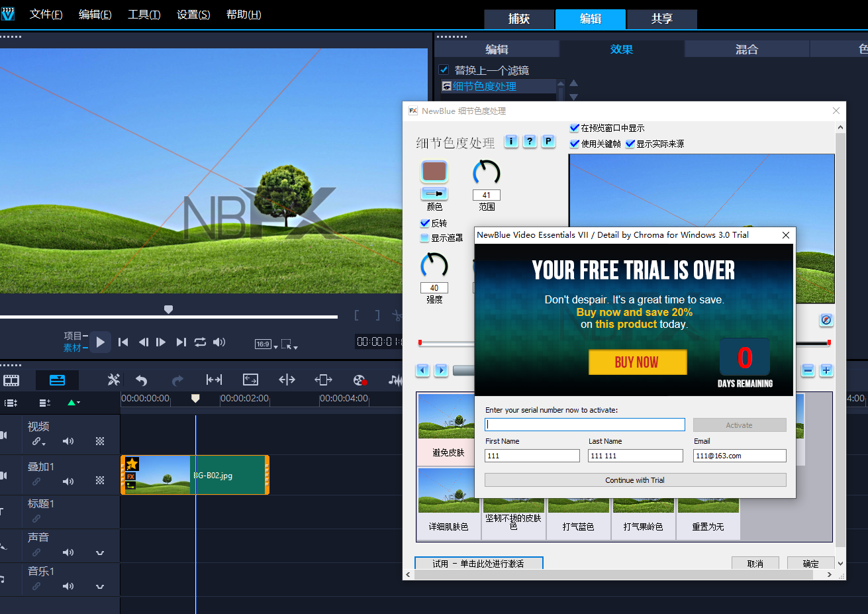Click the '?' help button in NewBlue dialog
Viewport: 868px width, 614px height.
pyautogui.click(x=530, y=141)
